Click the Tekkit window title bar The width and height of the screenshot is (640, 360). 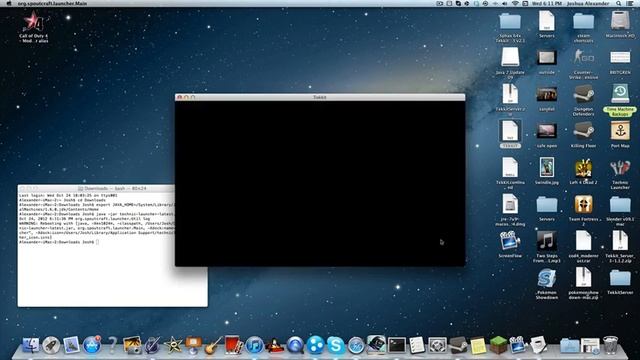click(x=320, y=97)
